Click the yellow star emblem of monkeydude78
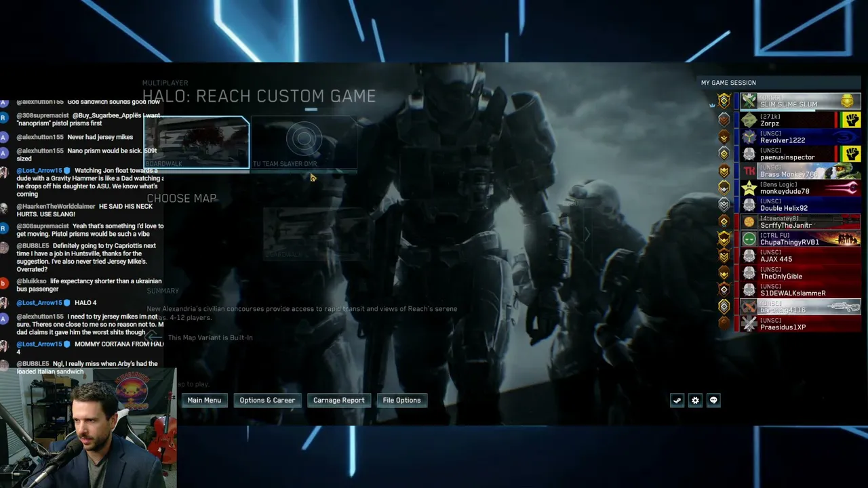Viewport: 868px width, 488px height. 749,188
